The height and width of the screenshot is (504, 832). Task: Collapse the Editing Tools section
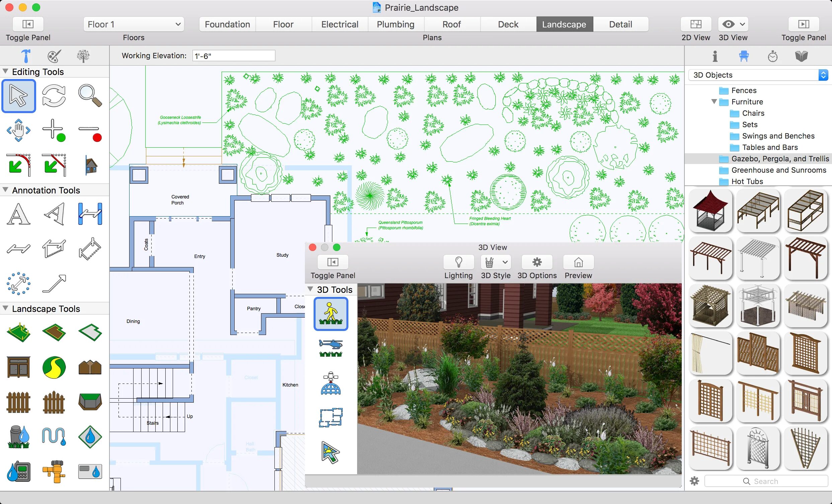click(x=5, y=72)
